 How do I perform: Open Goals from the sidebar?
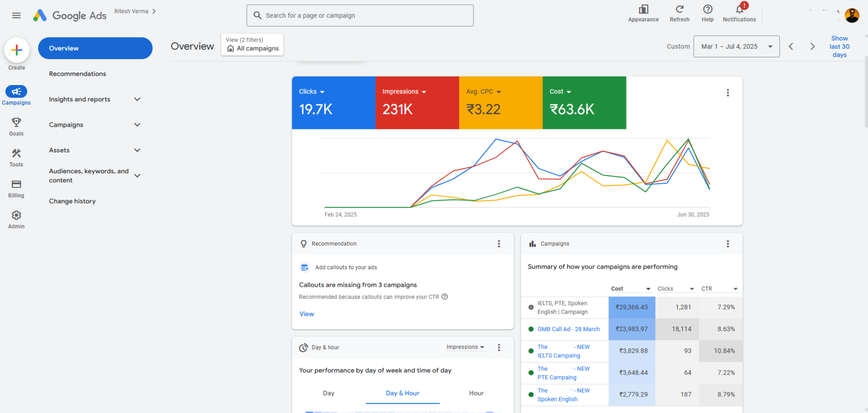coord(16,127)
